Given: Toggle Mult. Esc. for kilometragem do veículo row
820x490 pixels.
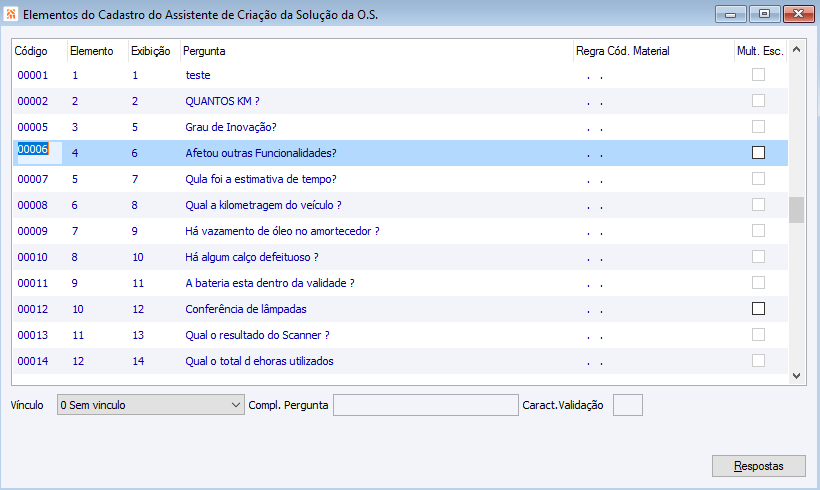Looking at the screenshot, I should [x=758, y=204].
